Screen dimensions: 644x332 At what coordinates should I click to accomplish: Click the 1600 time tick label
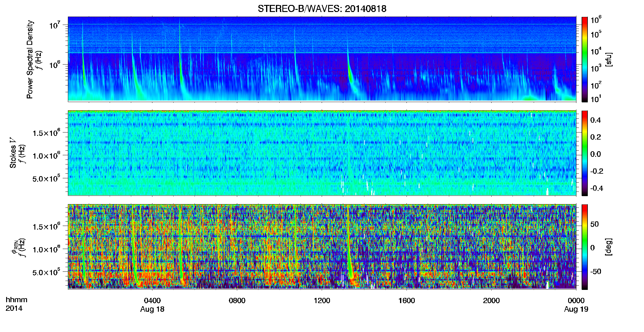(406, 301)
